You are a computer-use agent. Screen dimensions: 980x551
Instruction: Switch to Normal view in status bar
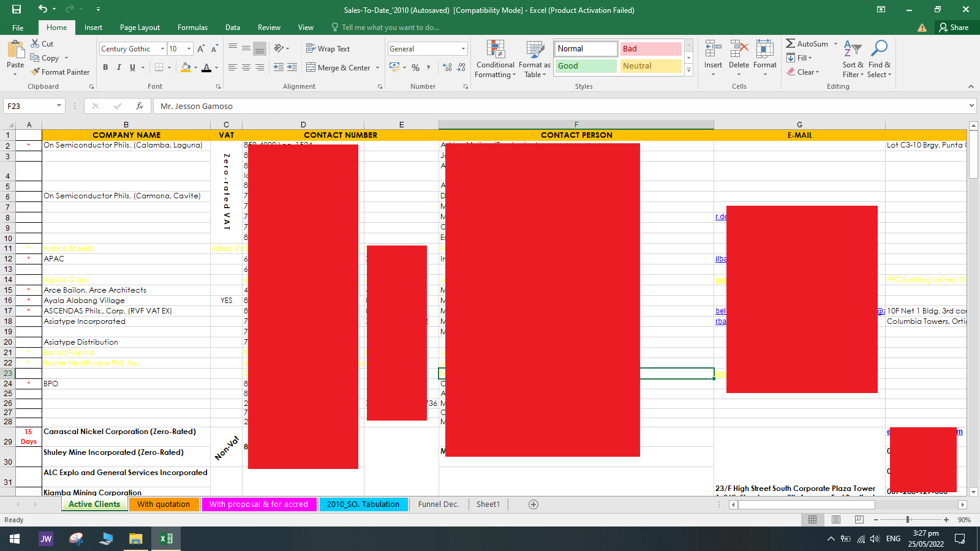[x=813, y=520]
